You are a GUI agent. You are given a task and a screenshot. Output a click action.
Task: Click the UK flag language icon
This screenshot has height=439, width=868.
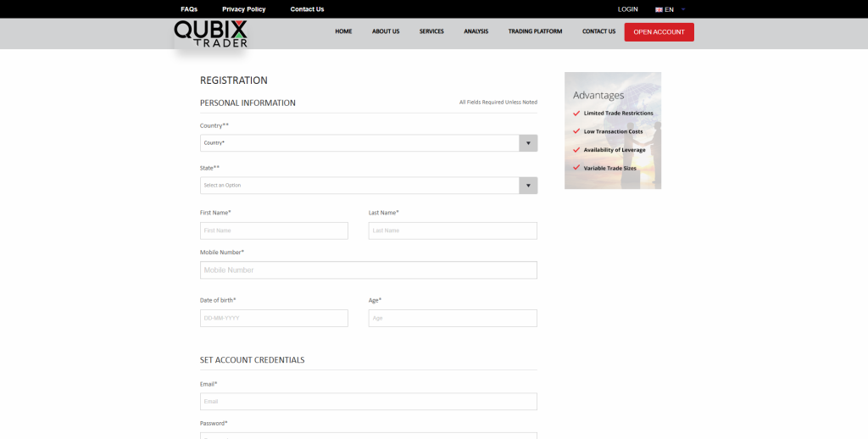click(x=659, y=9)
